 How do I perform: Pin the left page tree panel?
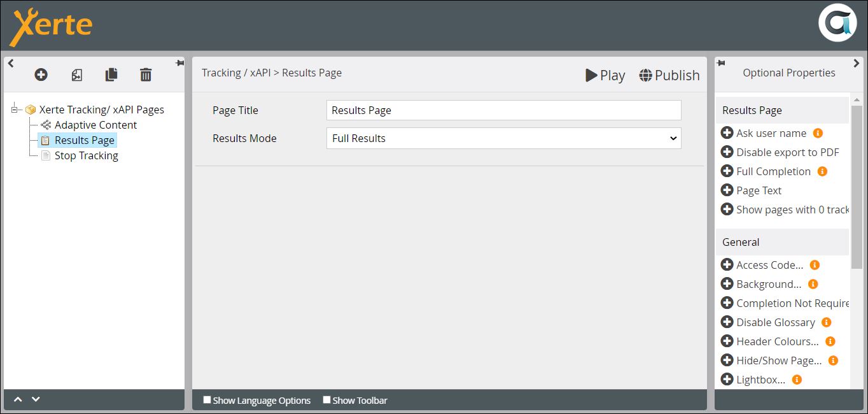[x=179, y=63]
